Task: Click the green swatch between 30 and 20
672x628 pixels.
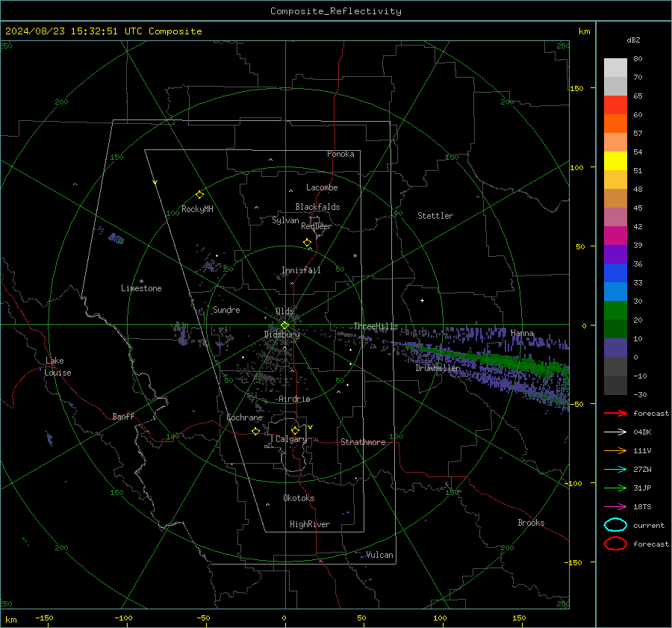Action: [x=615, y=311]
